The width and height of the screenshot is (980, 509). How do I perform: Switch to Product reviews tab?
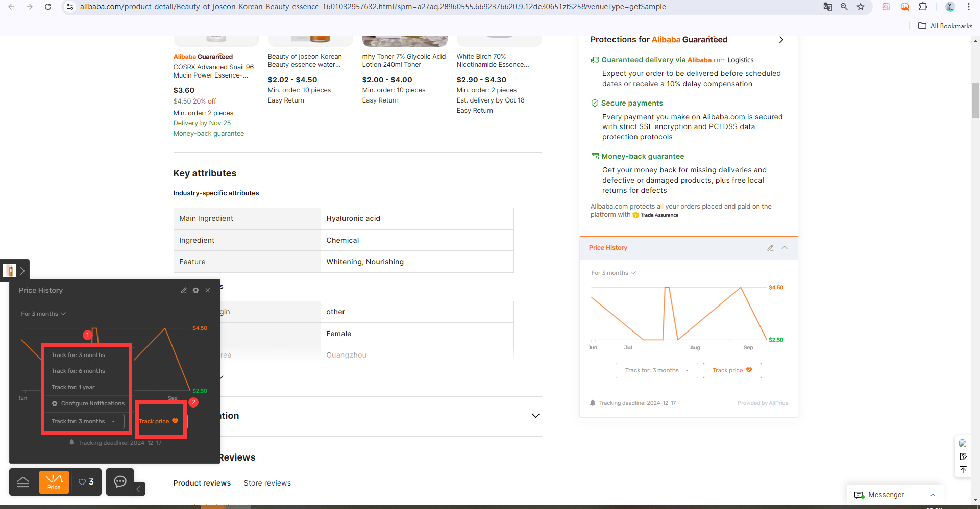click(202, 483)
